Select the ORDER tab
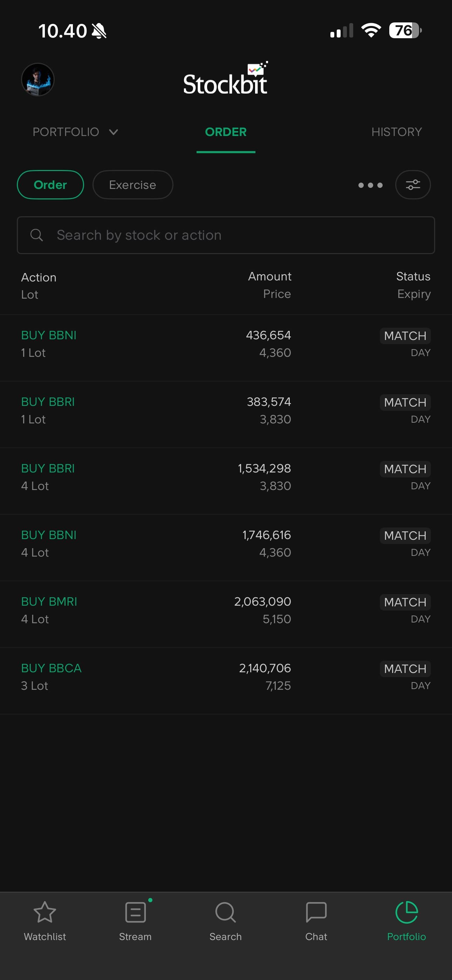The width and height of the screenshot is (452, 980). [226, 132]
